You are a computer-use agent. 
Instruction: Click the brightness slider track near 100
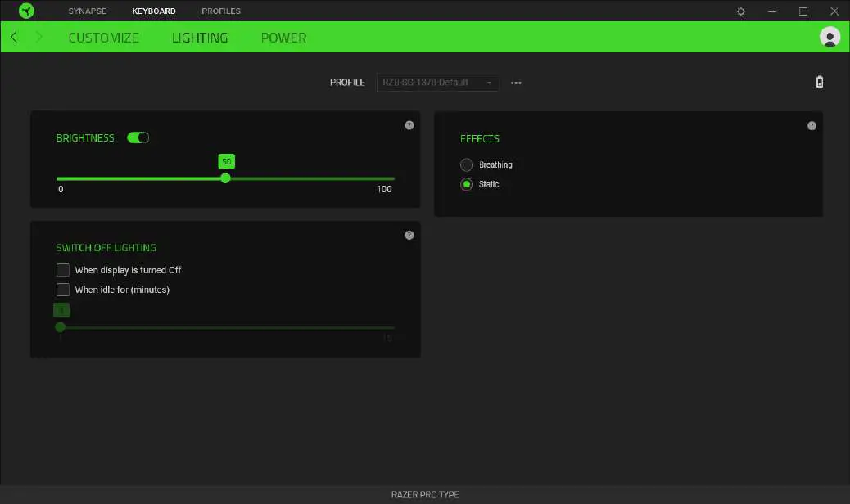389,178
